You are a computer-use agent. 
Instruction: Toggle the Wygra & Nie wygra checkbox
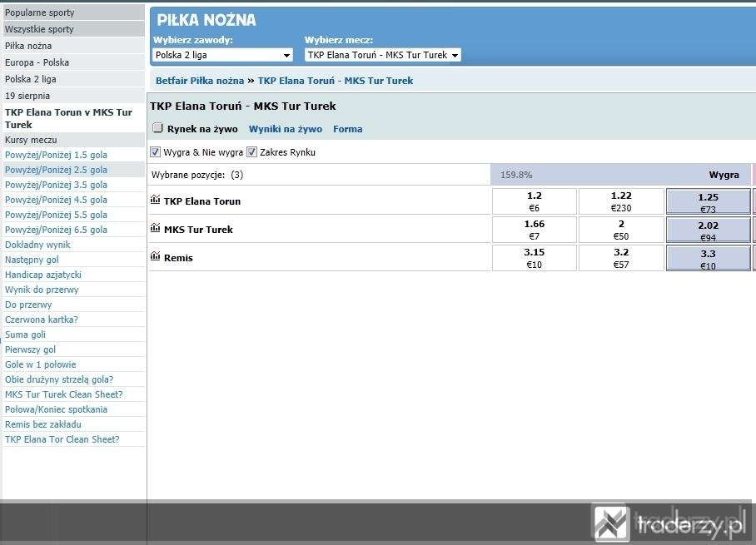pyautogui.click(x=155, y=152)
